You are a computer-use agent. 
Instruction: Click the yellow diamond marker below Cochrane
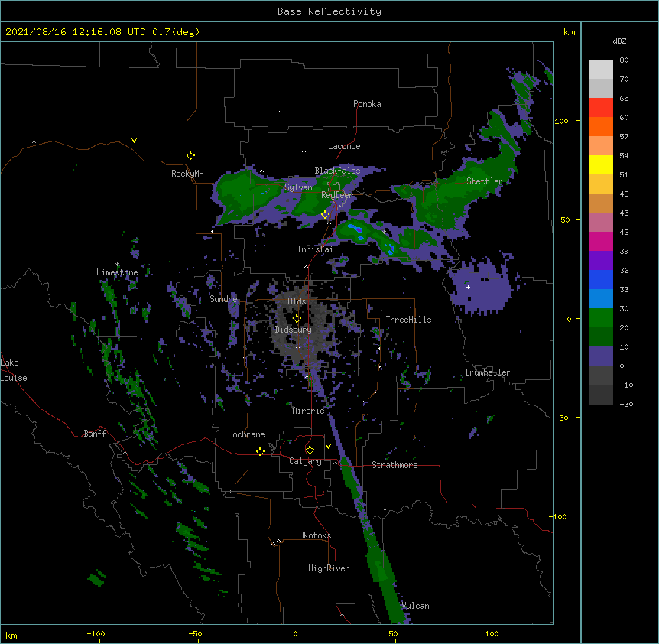tap(260, 452)
